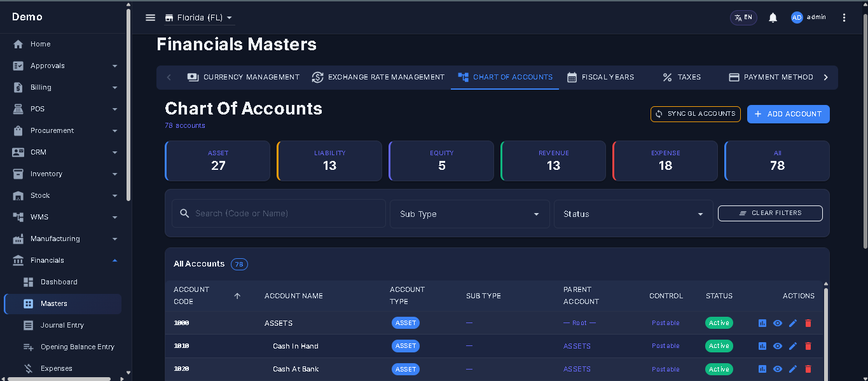The width and height of the screenshot is (868, 381).
Task: Select Masters in sidebar
Action: tap(62, 303)
